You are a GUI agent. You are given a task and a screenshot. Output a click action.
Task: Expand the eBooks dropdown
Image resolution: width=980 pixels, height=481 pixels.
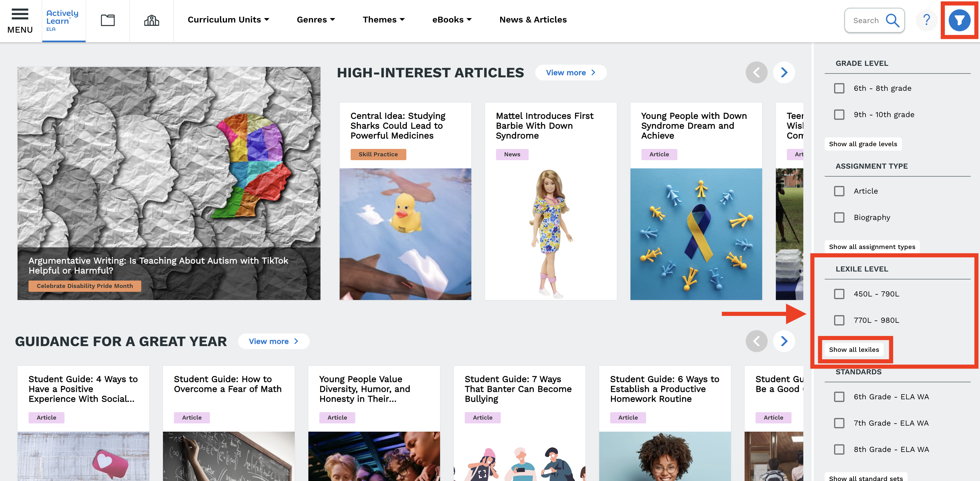[452, 20]
